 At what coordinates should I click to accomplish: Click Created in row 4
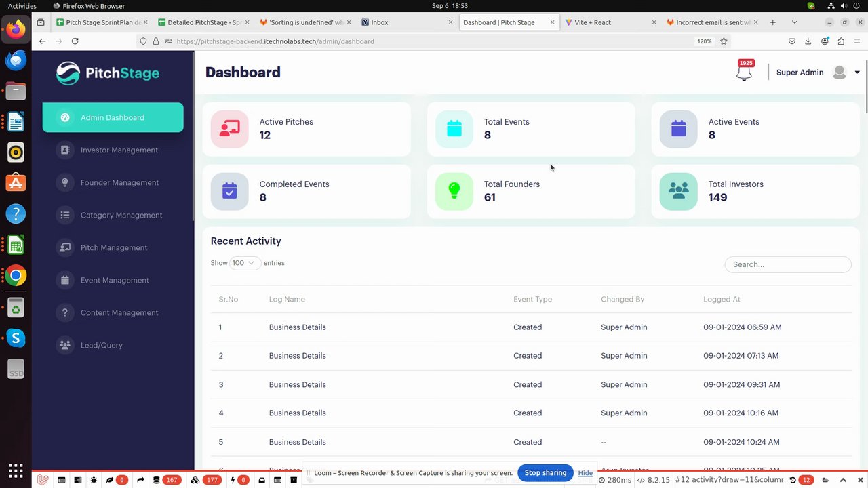528,413
